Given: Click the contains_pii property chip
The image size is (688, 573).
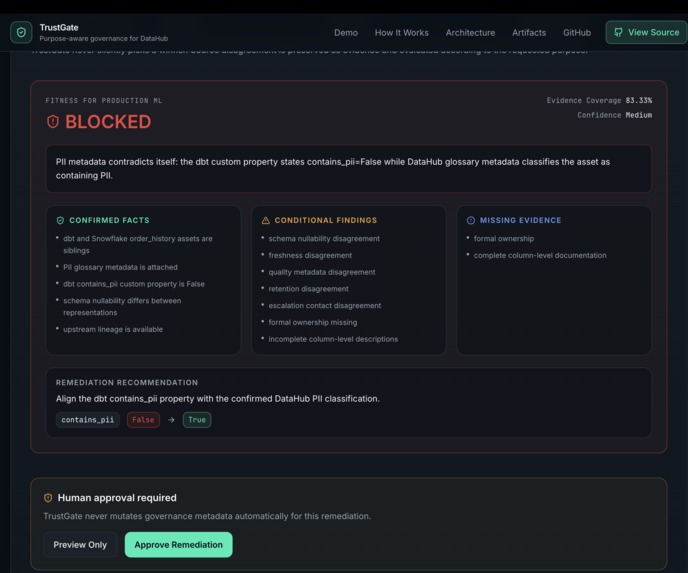Looking at the screenshot, I should (x=87, y=420).
